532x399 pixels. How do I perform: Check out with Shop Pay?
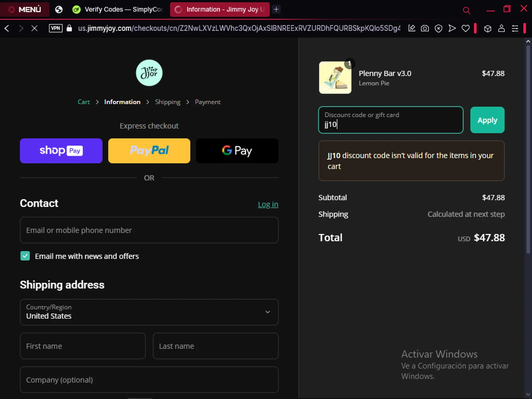[x=61, y=151]
